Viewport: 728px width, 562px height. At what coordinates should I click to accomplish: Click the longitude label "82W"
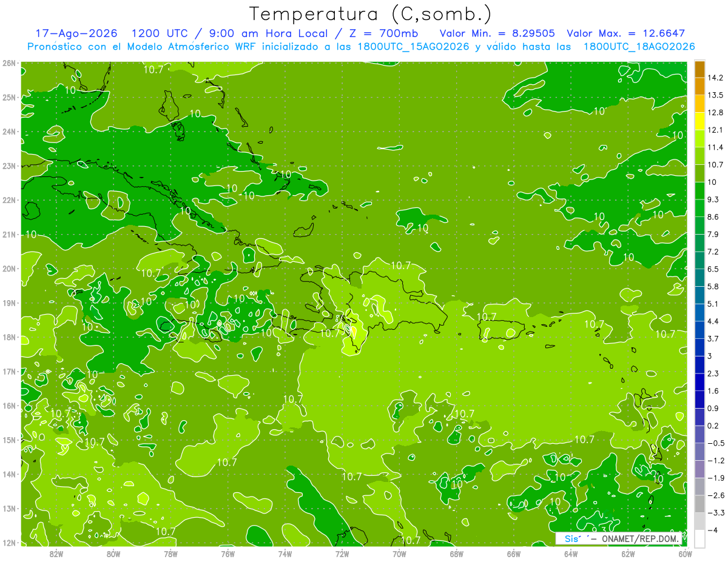(56, 554)
